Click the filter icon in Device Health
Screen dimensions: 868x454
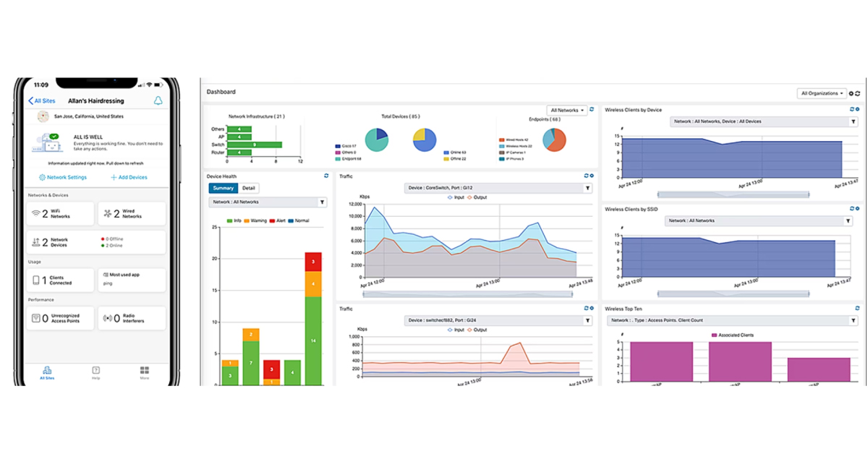pyautogui.click(x=323, y=202)
